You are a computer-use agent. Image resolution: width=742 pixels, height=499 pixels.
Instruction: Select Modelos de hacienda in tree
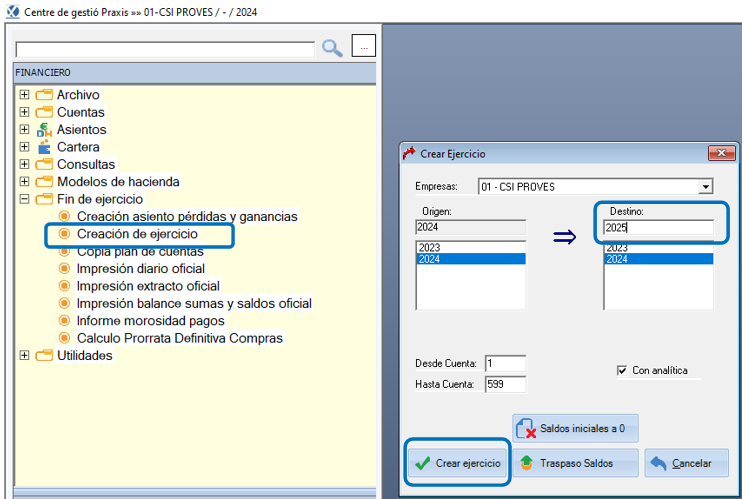(x=118, y=181)
